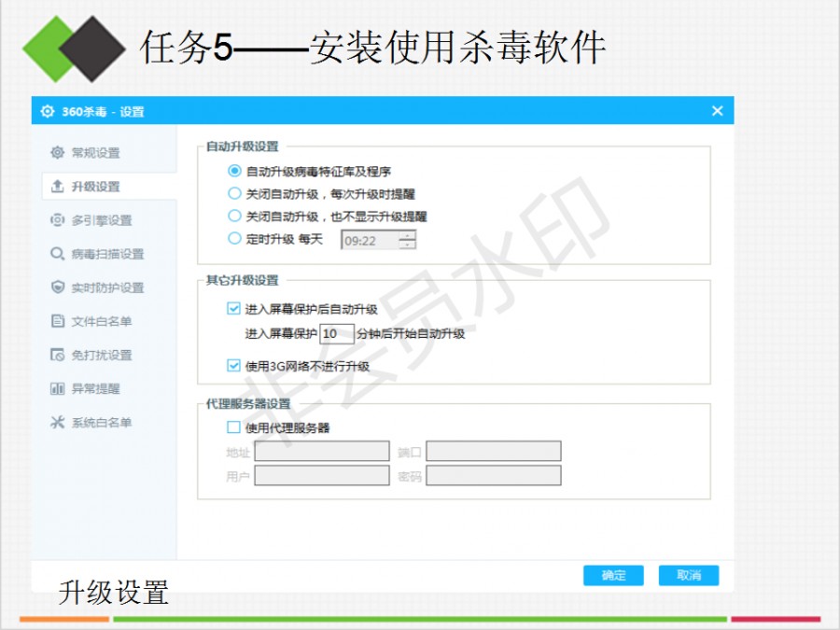Click the 文件白名单 document icon
Image resolution: width=840 pixels, height=630 pixels.
pos(57,321)
